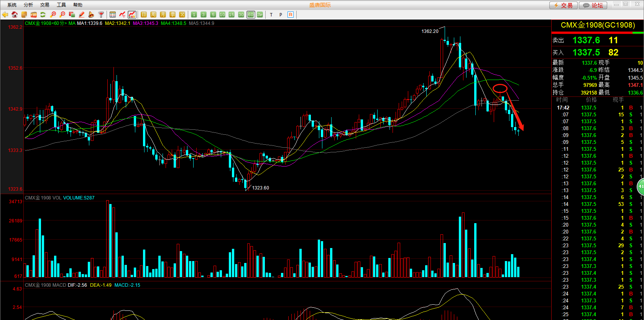The image size is (644, 320).
Task: Click the 最高 value 1347.1
Action: 635,85
